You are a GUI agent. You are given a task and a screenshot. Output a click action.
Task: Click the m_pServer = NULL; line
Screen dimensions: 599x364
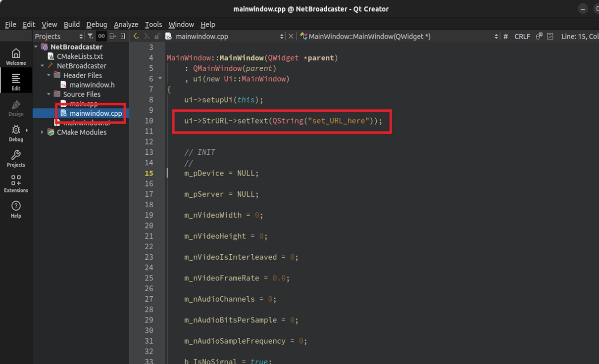coord(221,194)
